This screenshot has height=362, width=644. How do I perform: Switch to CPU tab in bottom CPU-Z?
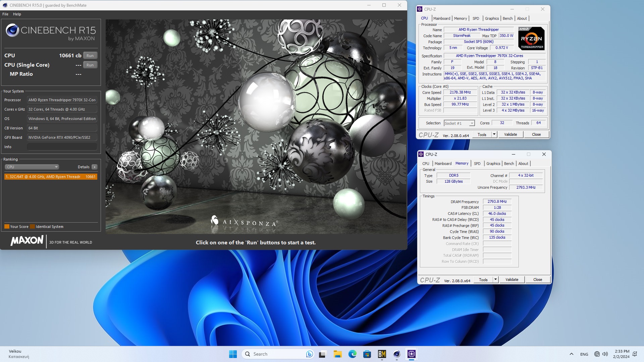426,164
